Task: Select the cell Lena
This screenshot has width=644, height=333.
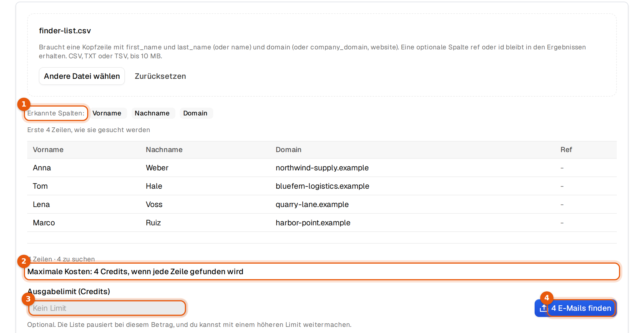Action: click(41, 204)
